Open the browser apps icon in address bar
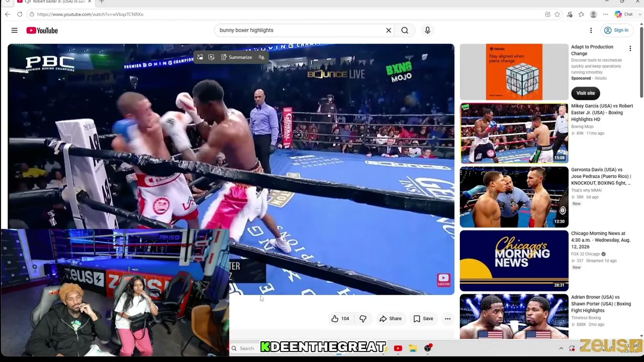644x362 pixels. (547, 15)
